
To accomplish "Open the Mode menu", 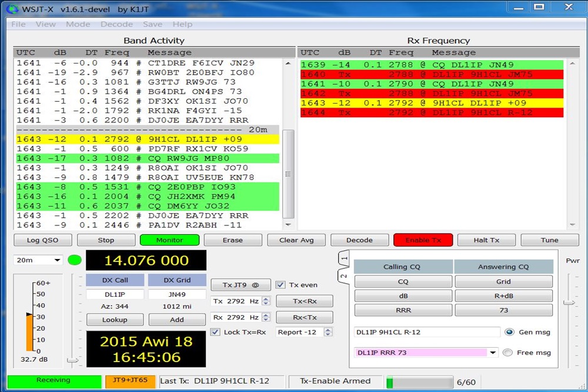I will [78, 24].
